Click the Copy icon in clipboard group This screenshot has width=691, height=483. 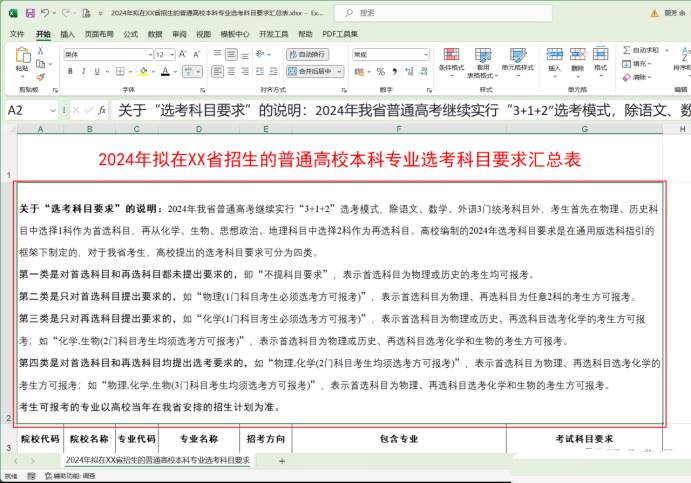(x=41, y=64)
